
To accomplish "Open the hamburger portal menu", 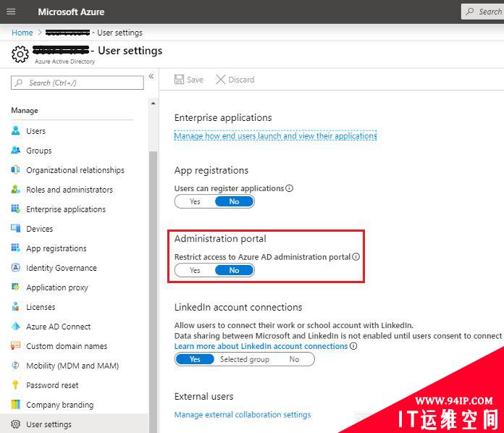I will pyautogui.click(x=11, y=12).
